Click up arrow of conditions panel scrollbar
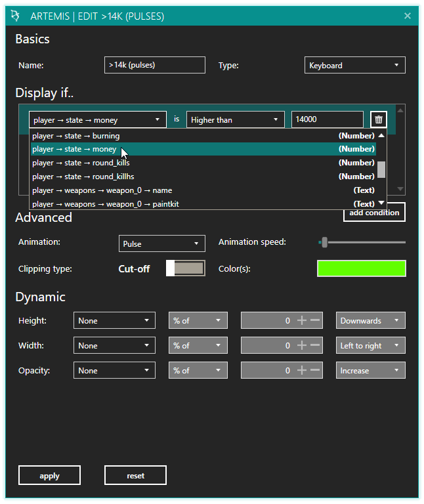The width and height of the screenshot is (424, 504). (400, 110)
